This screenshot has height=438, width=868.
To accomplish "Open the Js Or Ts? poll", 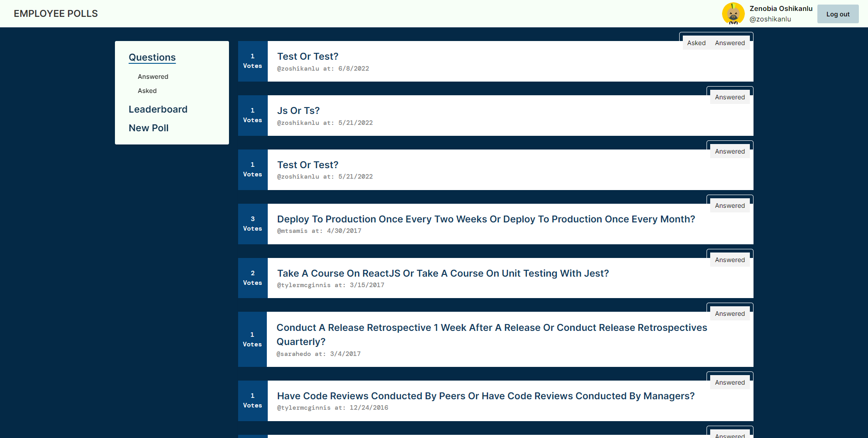I will click(298, 111).
